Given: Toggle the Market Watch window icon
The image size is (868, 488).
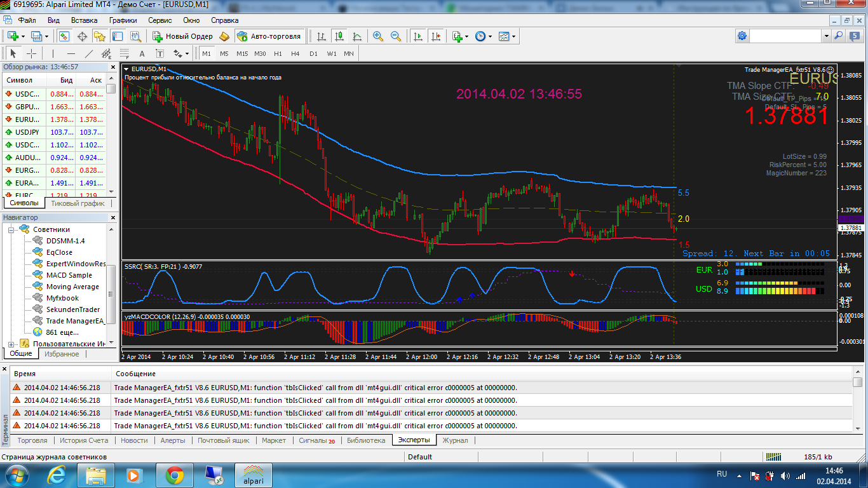Looking at the screenshot, I should (64, 36).
